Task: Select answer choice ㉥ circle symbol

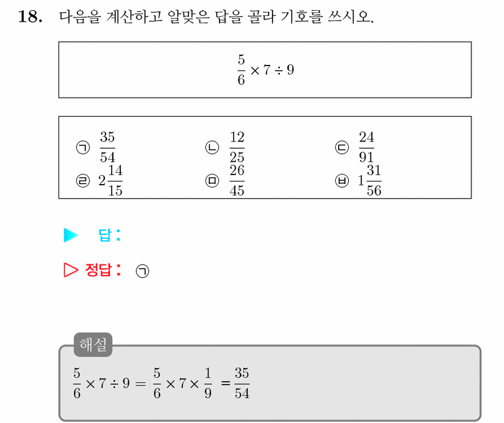Action: point(342,181)
